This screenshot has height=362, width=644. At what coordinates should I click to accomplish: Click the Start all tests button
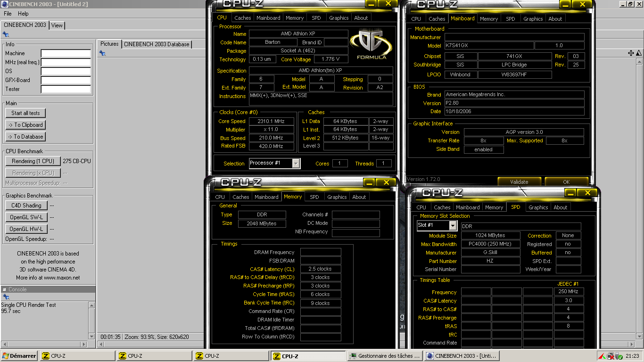[x=25, y=113]
